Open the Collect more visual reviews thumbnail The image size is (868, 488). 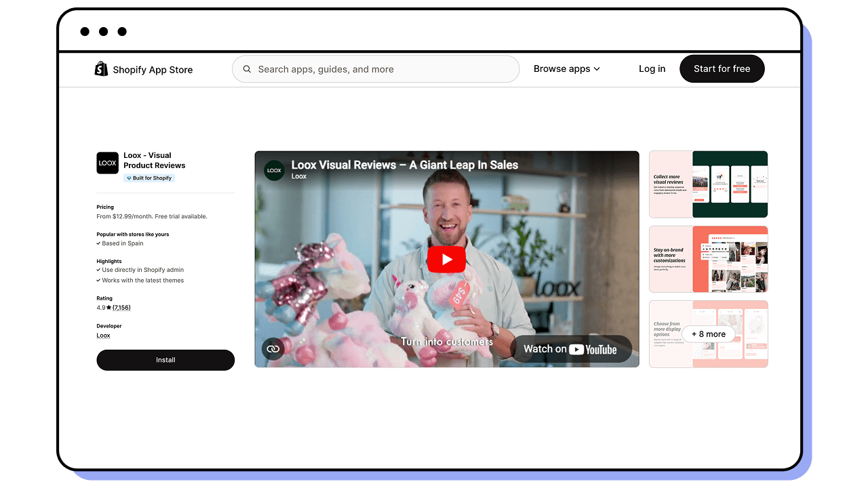[x=708, y=184]
